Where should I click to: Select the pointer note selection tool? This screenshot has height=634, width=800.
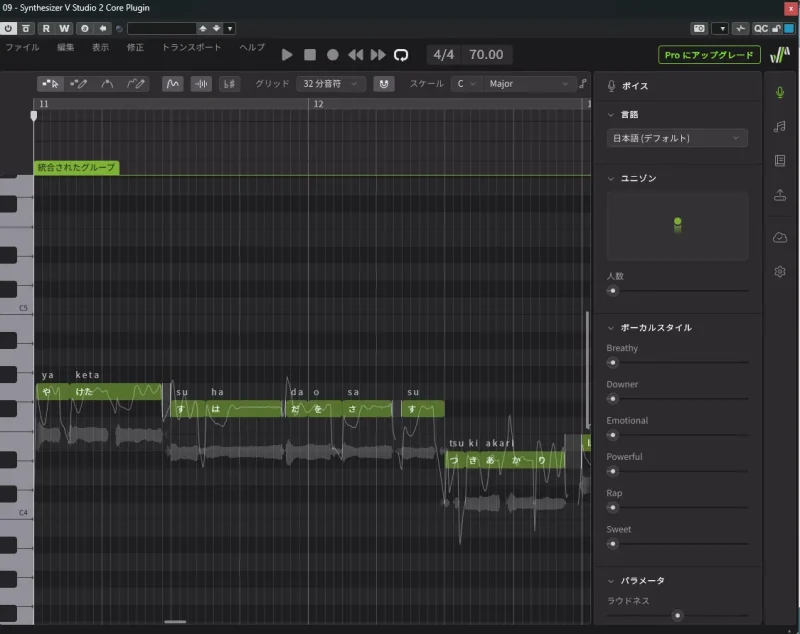(x=51, y=84)
